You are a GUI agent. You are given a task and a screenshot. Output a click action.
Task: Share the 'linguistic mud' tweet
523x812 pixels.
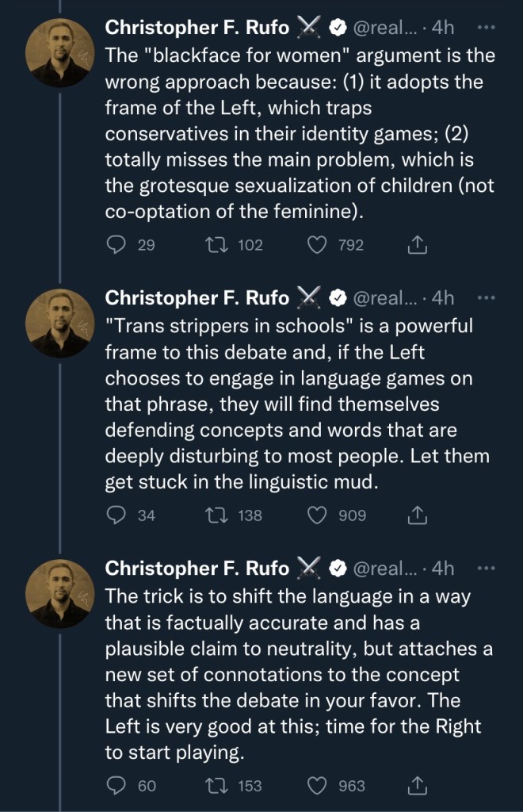click(417, 515)
